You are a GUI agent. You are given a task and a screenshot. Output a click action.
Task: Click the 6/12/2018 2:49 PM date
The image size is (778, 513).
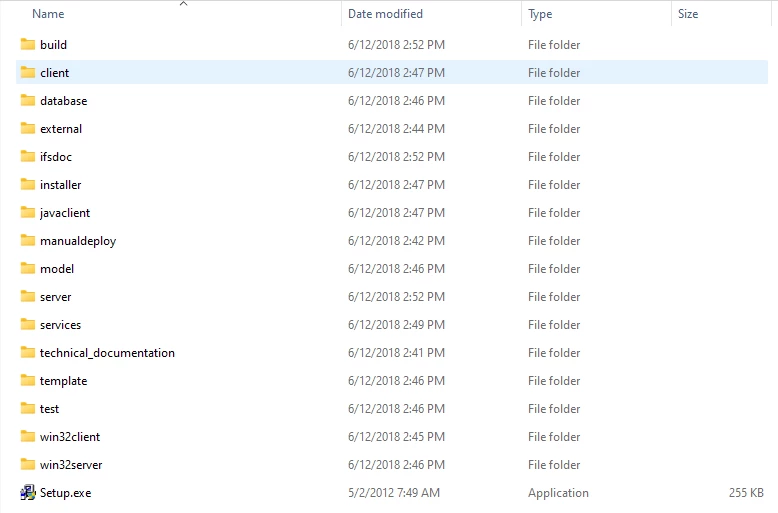click(396, 325)
